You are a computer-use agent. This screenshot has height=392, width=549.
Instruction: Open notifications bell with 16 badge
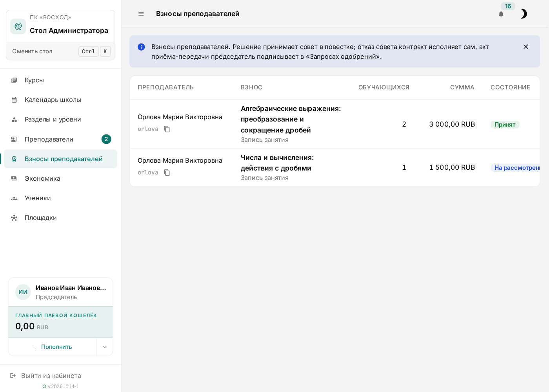coord(501,14)
